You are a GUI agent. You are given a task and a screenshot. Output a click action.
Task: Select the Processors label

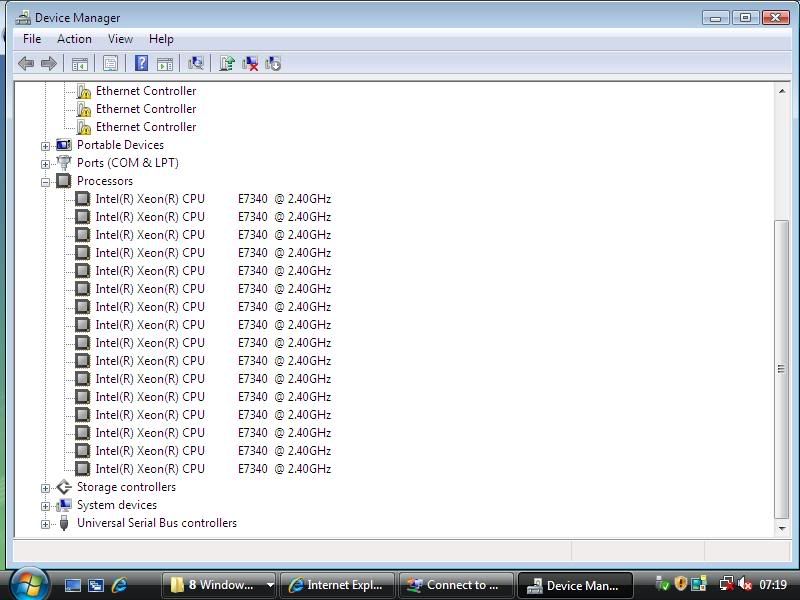pyautogui.click(x=105, y=181)
